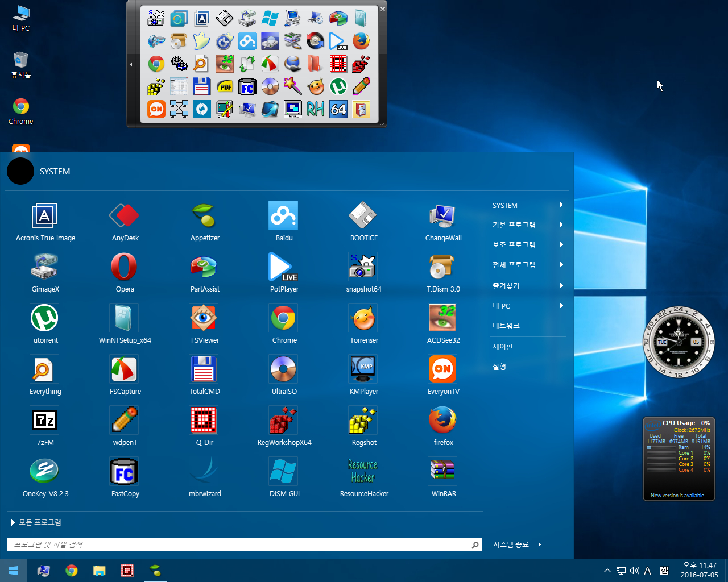Launch FSViewer in the start menu

(205, 324)
